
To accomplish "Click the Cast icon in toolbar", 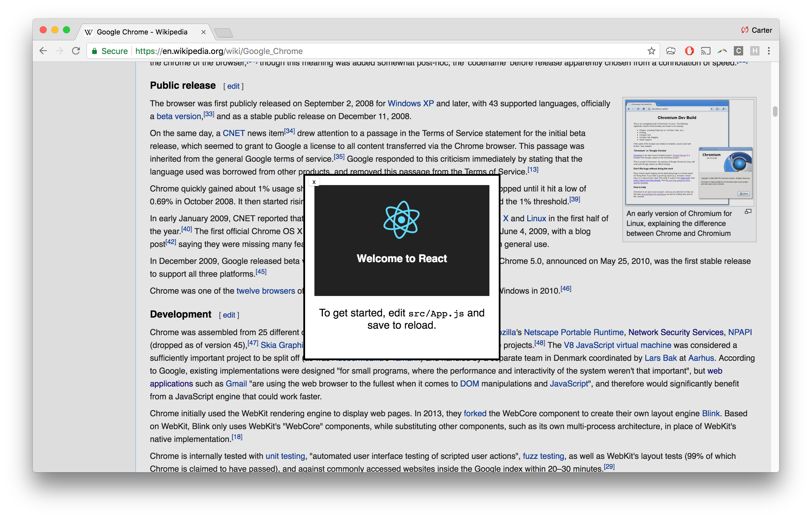I will point(706,51).
